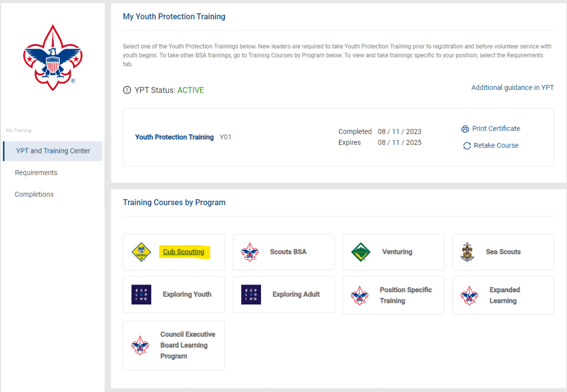
Task: Click the Print Certificate link
Action: (496, 129)
